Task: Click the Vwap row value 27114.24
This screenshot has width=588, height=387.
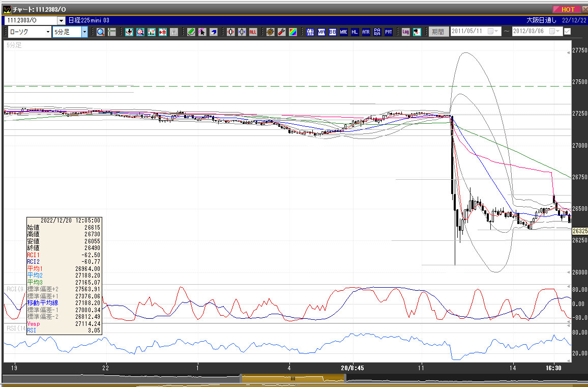Action: pyautogui.click(x=88, y=323)
